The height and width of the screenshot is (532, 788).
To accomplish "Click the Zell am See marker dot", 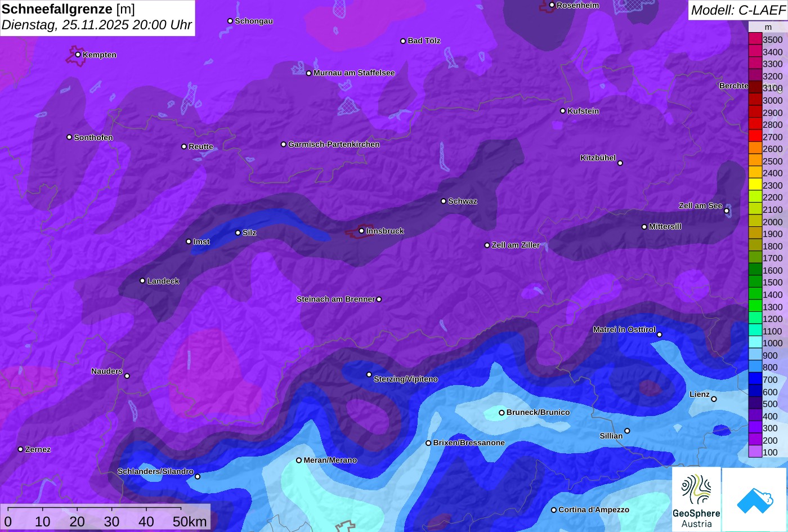I will (x=727, y=211).
